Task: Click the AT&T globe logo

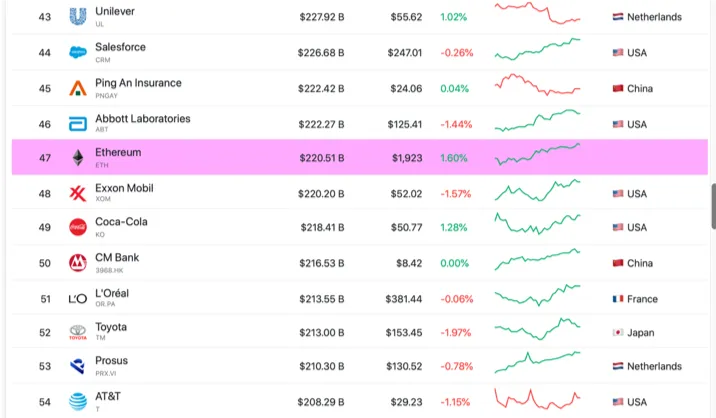Action: 78,402
